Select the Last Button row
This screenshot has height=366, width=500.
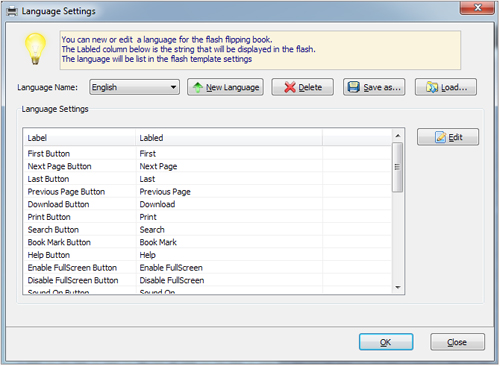click(207, 179)
